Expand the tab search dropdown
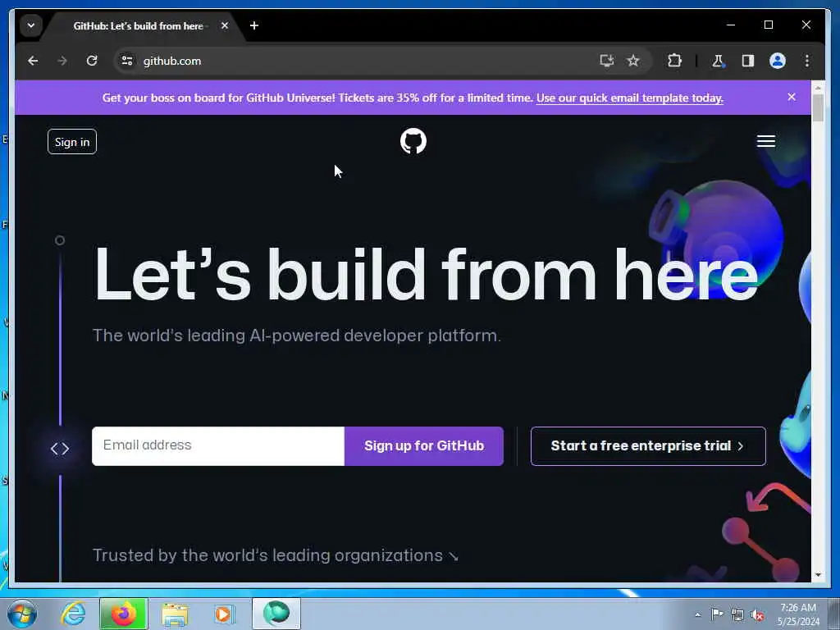This screenshot has height=630, width=840. [31, 25]
